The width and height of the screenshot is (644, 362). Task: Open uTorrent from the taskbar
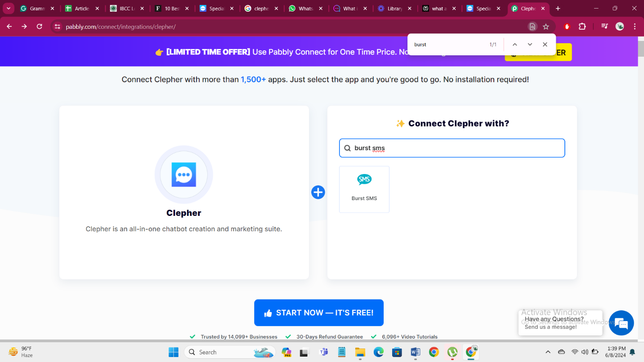pos(452,352)
